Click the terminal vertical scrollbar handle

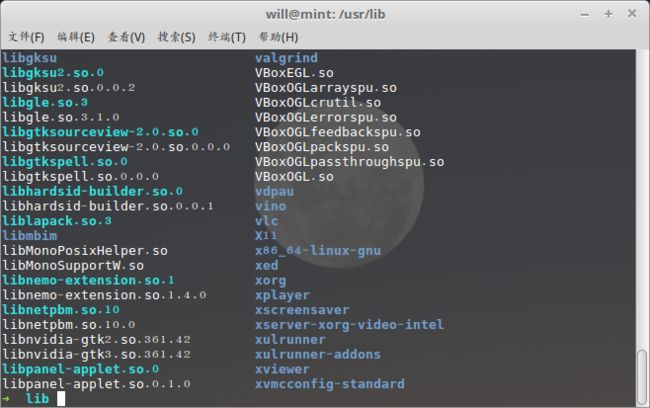click(x=642, y=377)
